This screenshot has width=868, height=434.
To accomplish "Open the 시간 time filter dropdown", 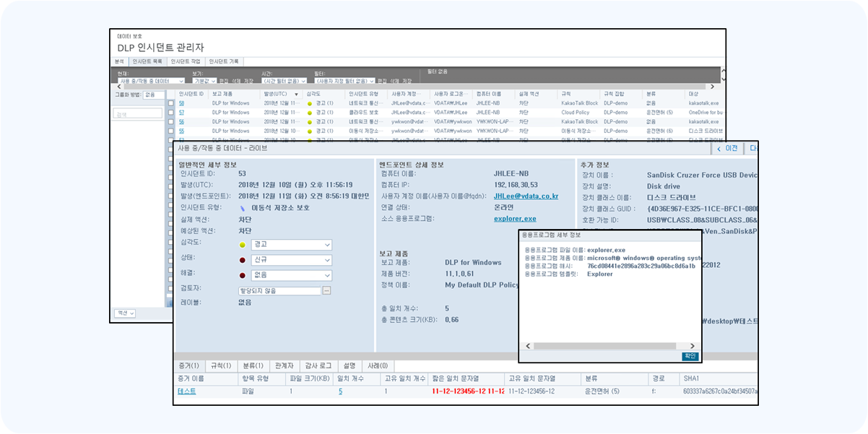I will [x=284, y=81].
